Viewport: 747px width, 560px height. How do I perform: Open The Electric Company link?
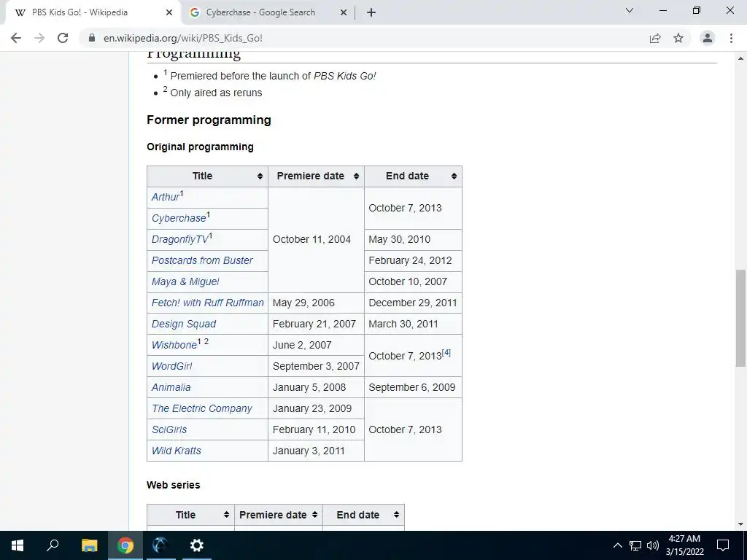click(x=201, y=408)
